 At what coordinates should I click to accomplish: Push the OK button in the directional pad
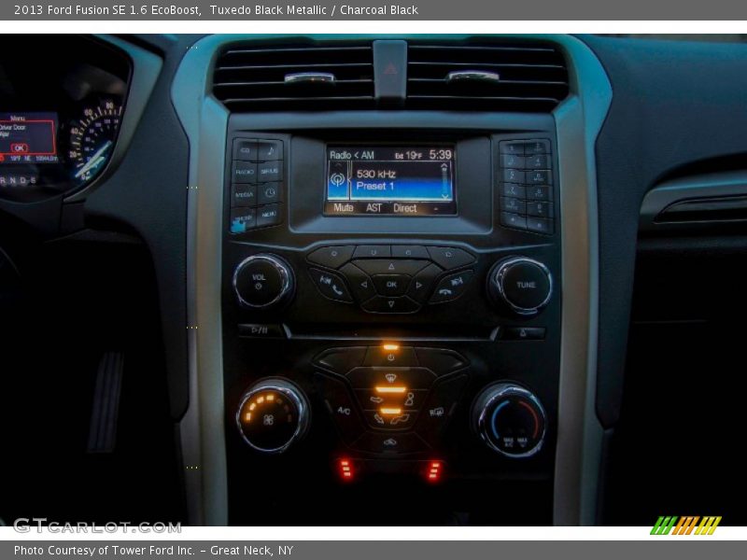point(391,285)
